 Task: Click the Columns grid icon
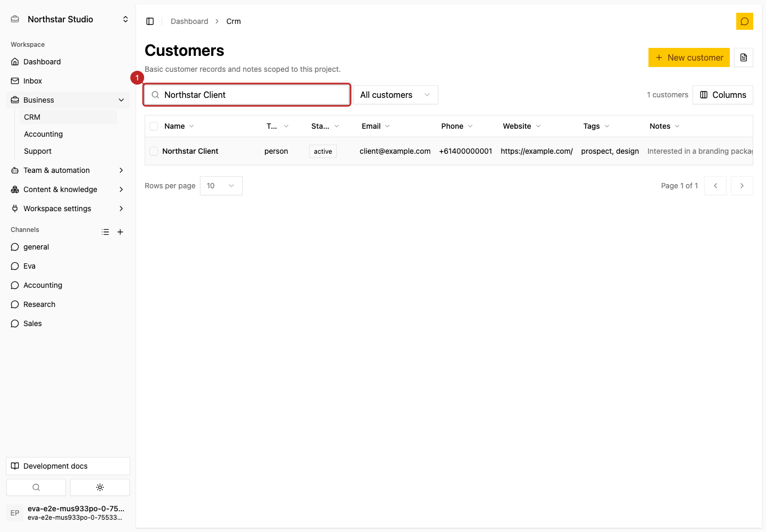point(704,95)
